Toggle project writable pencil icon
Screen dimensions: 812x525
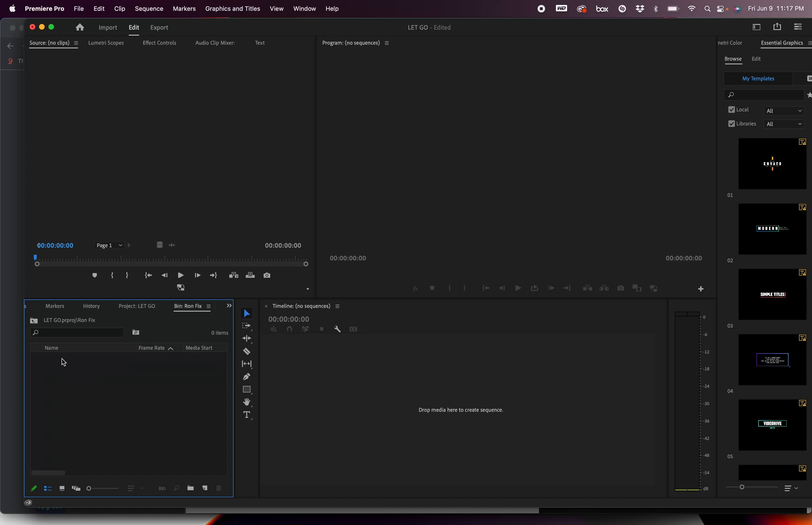click(33, 489)
